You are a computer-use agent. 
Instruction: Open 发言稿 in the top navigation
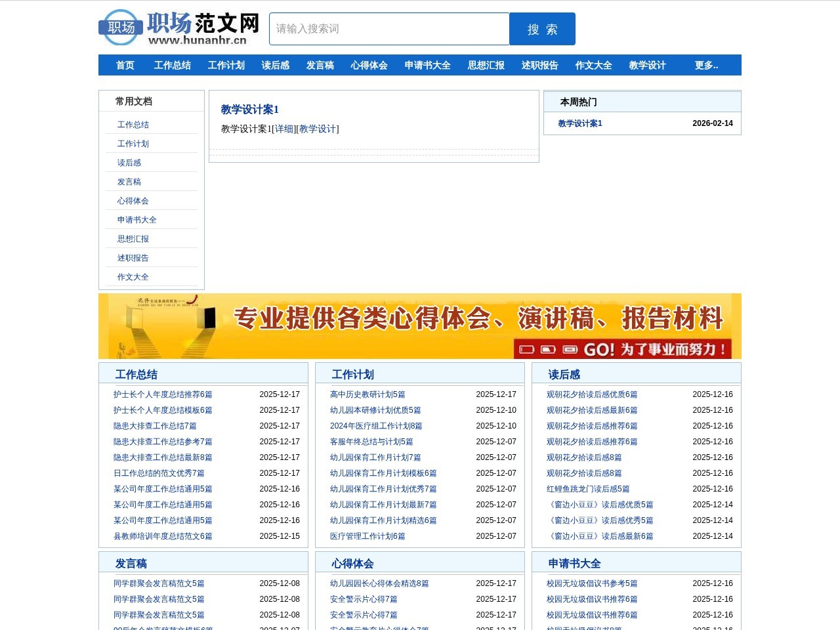(320, 65)
